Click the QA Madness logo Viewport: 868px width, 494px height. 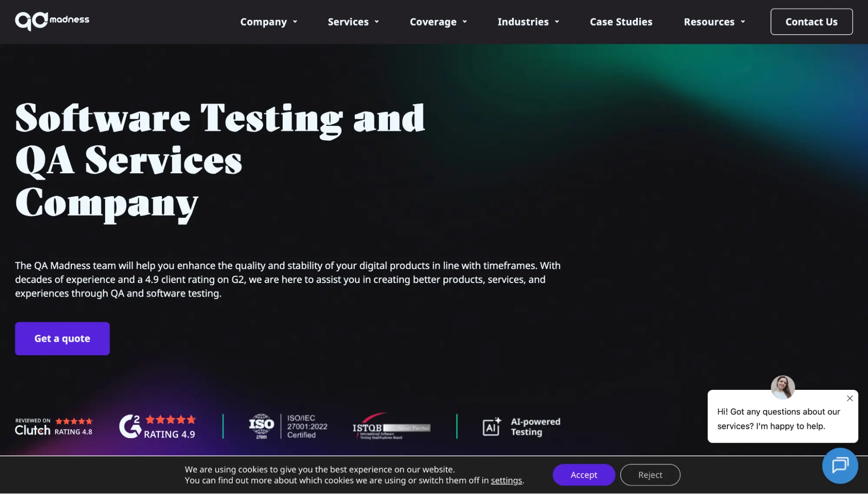pyautogui.click(x=52, y=20)
